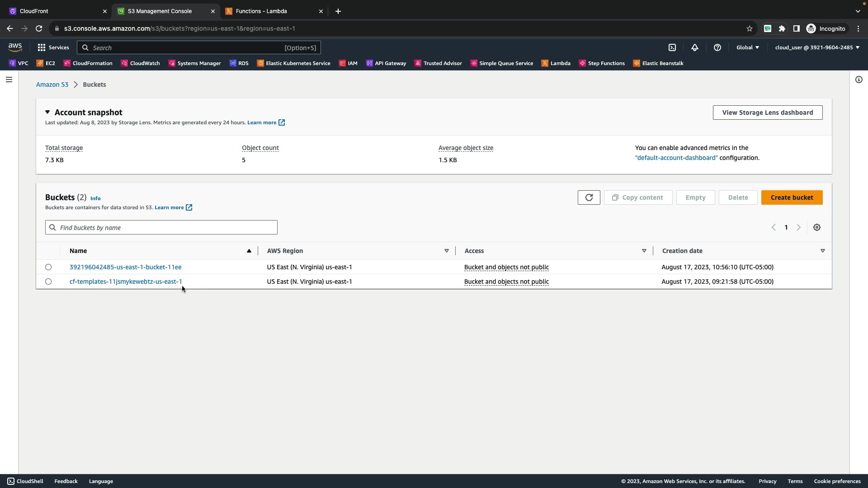The height and width of the screenshot is (488, 868).
Task: Select radio for cf-templates bucket
Action: click(48, 282)
